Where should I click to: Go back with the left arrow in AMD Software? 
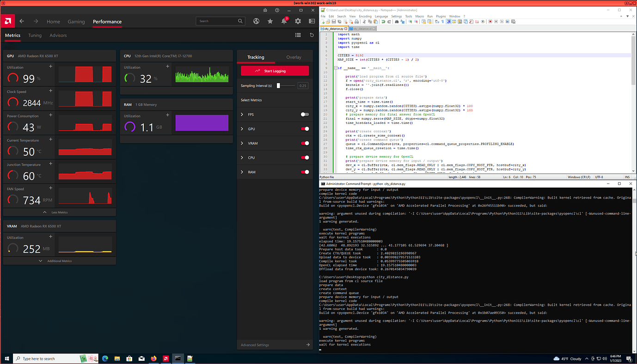pyautogui.click(x=22, y=21)
